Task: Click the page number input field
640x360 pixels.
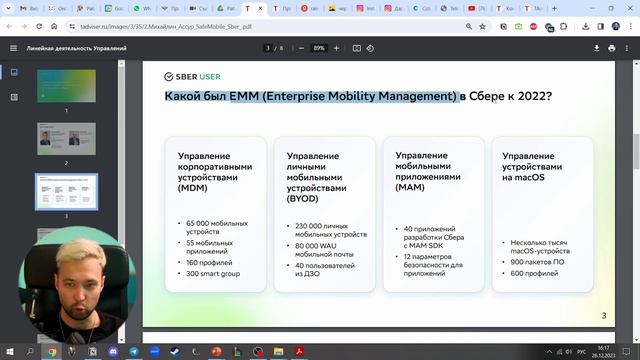Action: pyautogui.click(x=268, y=48)
